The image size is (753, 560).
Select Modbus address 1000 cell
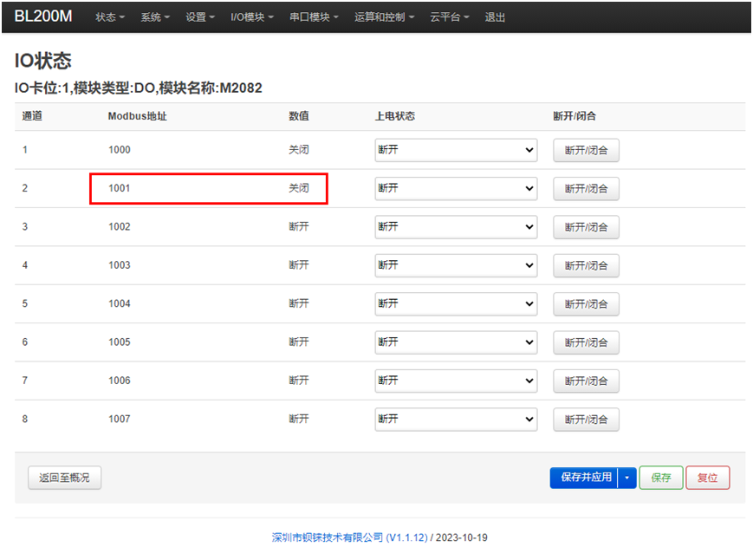click(119, 150)
